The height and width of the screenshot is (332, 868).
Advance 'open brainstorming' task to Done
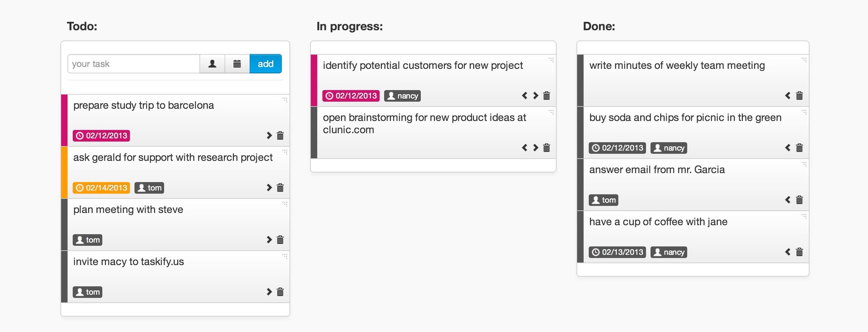(536, 147)
